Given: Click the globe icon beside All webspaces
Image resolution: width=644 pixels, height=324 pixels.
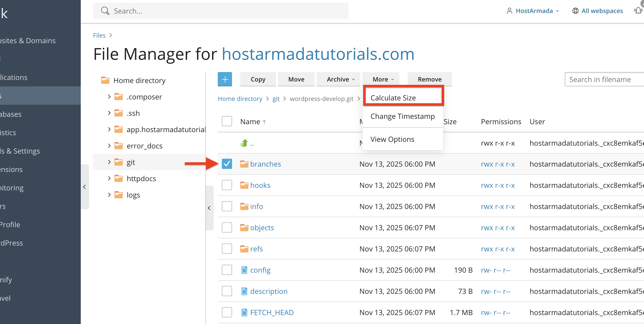Looking at the screenshot, I should 575,11.
